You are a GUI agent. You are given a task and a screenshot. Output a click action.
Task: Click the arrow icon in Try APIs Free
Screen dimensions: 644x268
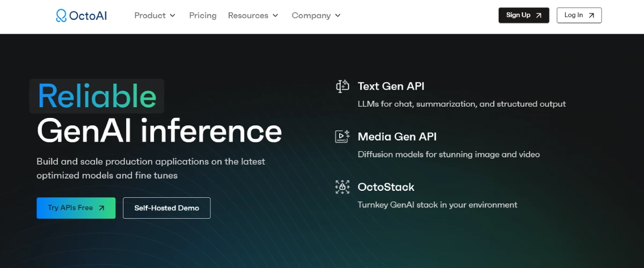(101, 208)
